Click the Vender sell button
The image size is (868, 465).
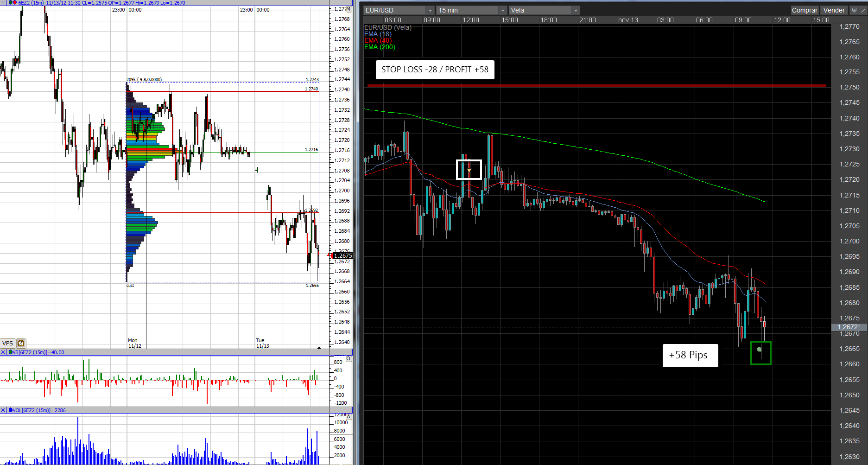point(834,10)
